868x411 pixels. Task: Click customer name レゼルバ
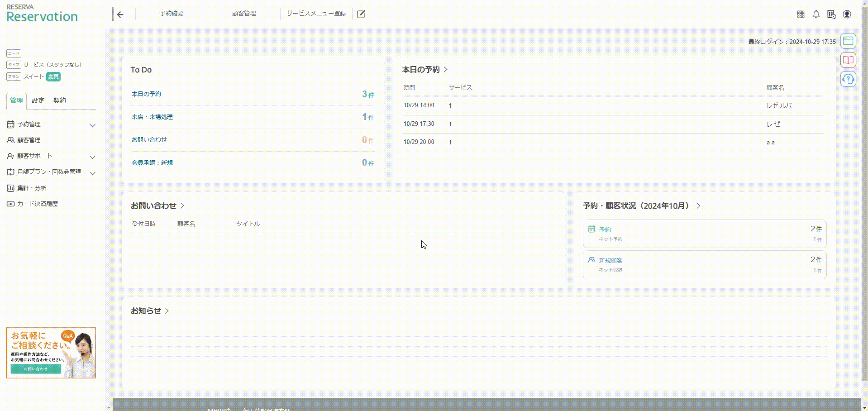[779, 105]
